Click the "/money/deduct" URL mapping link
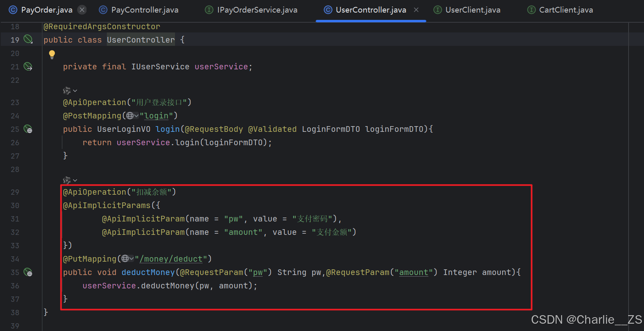 point(171,259)
